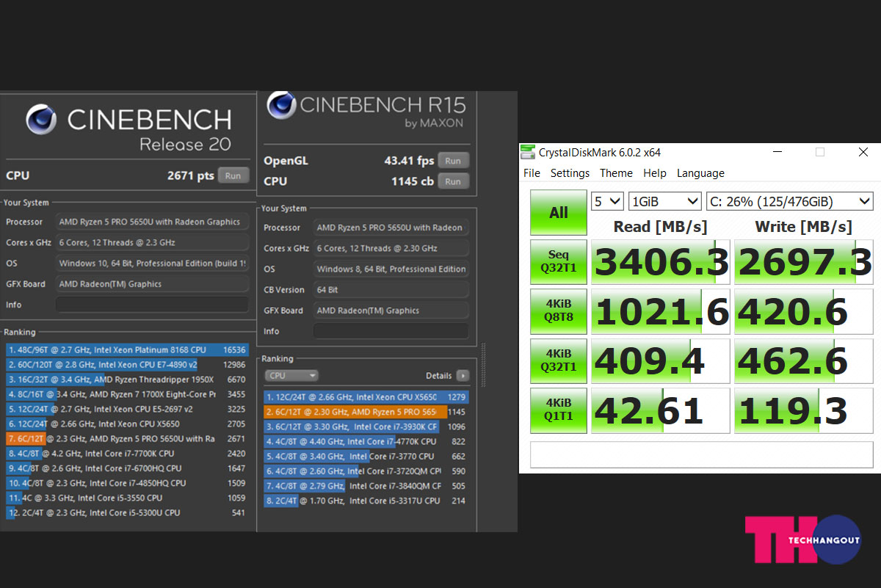Select Intel Xeon Platinum 8168 ranking row

(x=127, y=350)
